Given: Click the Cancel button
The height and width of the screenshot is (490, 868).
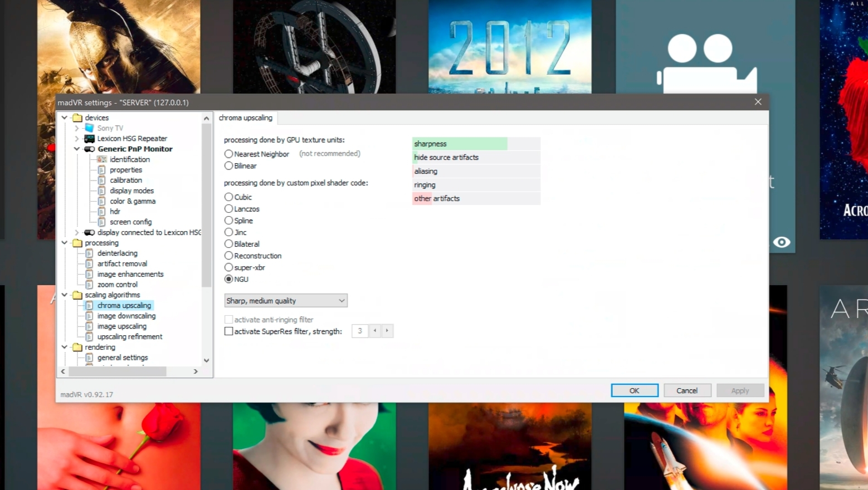Looking at the screenshot, I should [687, 390].
